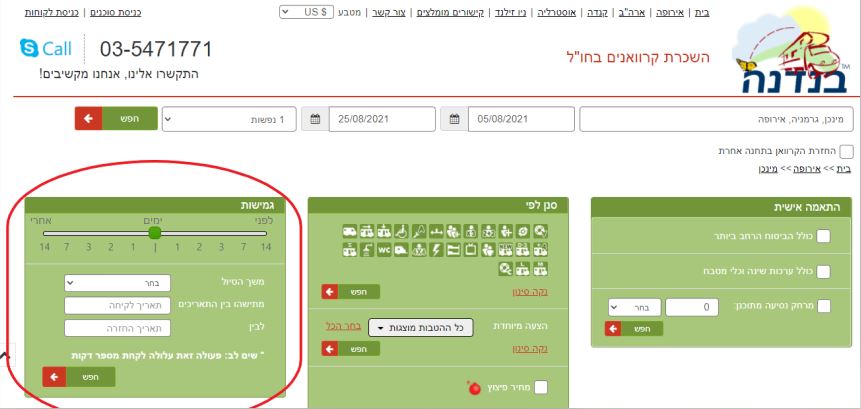
Task: Toggle the lightning bolt electricity filter
Action: (436, 250)
